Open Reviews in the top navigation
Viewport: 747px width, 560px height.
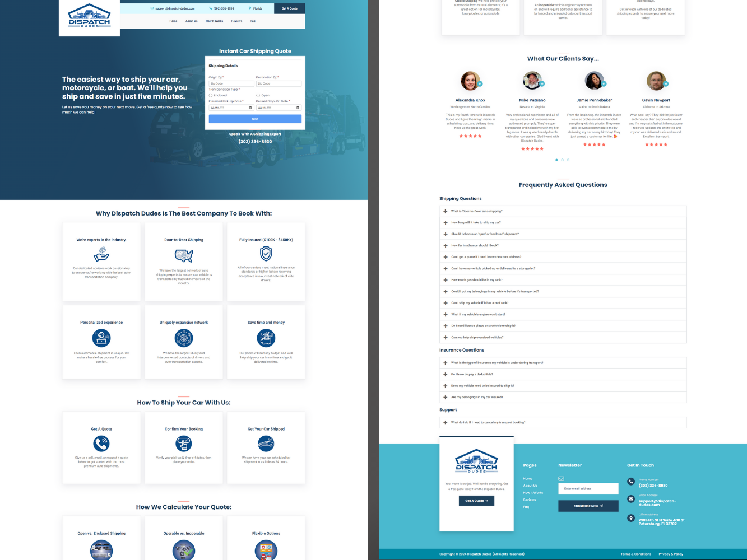237,21
